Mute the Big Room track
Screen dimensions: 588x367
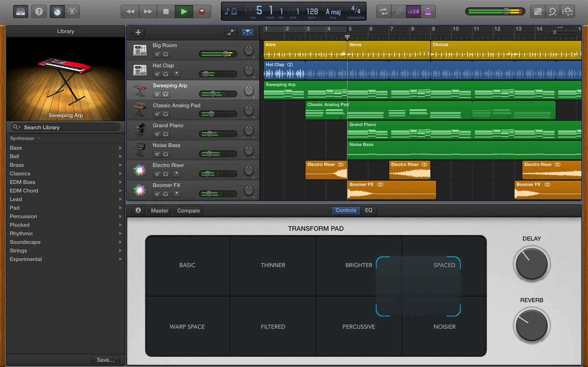(x=157, y=54)
